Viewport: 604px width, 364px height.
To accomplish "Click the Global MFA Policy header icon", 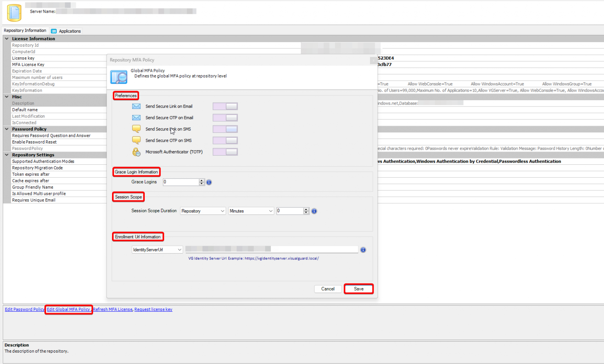I will 118,77.
